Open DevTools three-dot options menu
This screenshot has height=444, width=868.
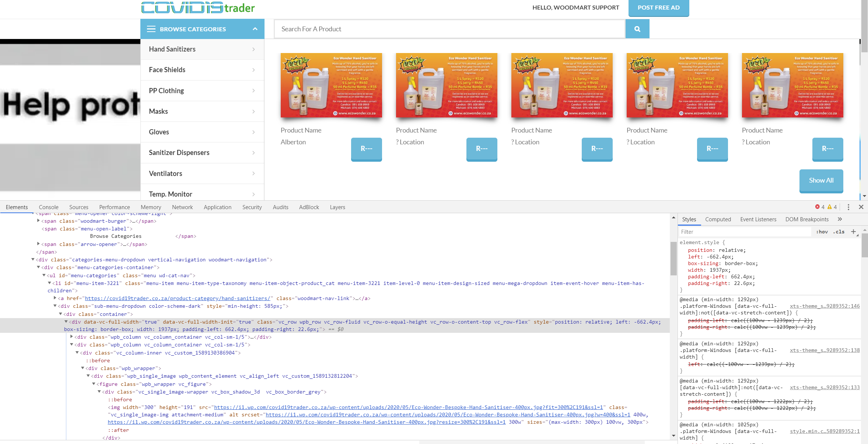(848, 207)
